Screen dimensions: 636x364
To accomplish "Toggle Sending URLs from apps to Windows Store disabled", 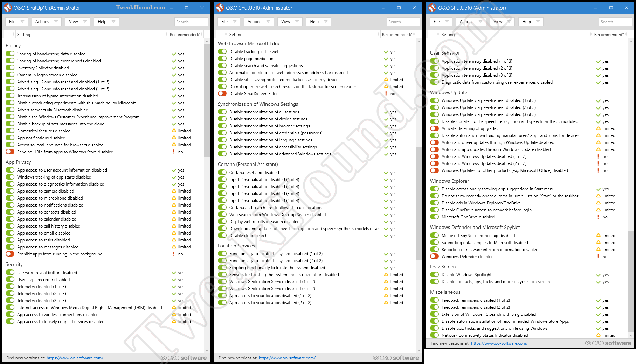I will 10,152.
